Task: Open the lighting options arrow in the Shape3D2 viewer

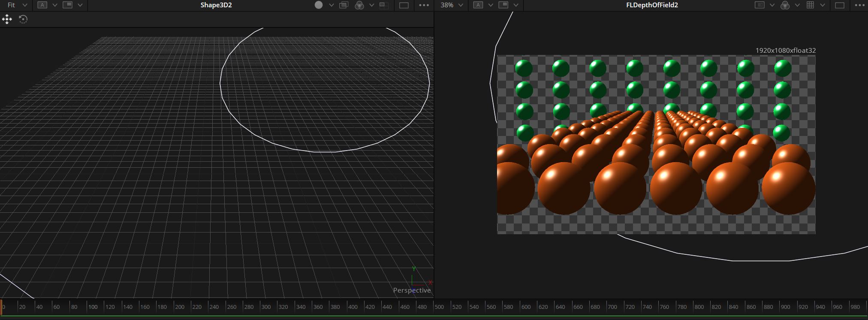Action: (x=331, y=5)
